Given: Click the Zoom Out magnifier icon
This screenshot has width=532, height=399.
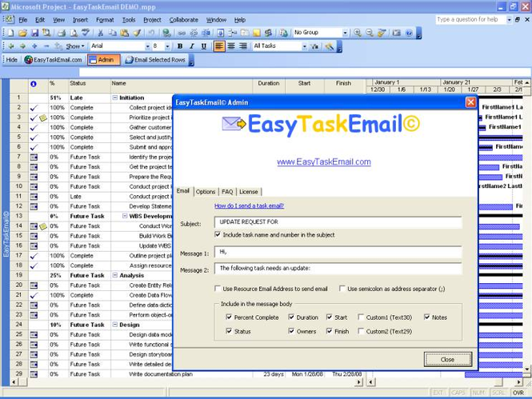Looking at the screenshot, I should click(x=370, y=33).
